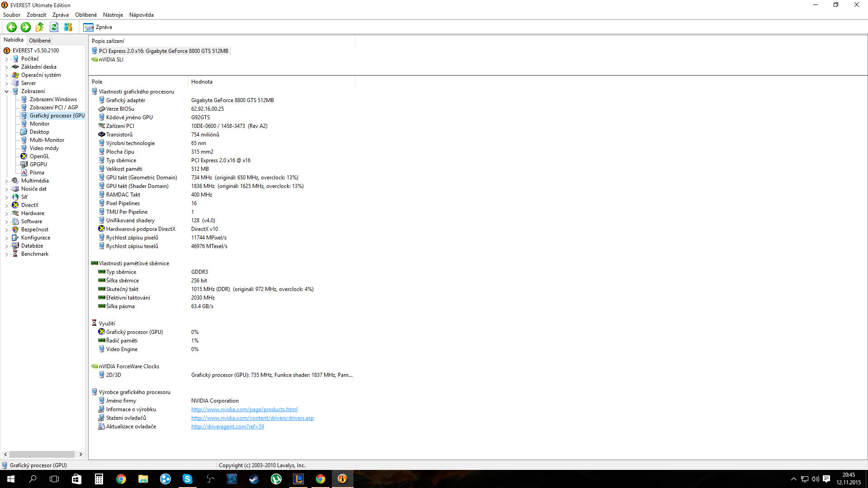Click the Up level toolbar icon

(40, 27)
